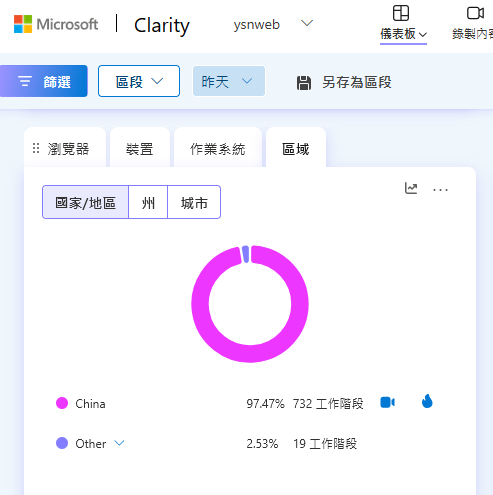Open the card's more options ellipsis
This screenshot has width=493, height=495.
(x=440, y=190)
